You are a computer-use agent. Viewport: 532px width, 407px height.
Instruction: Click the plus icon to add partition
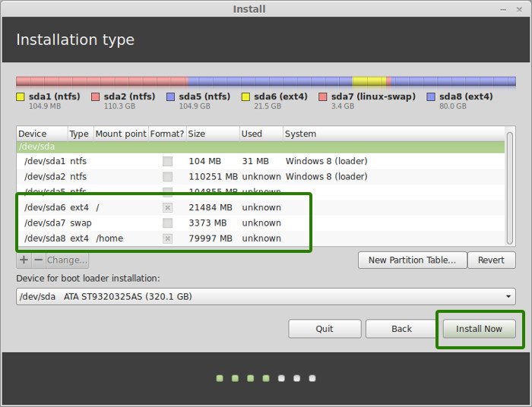(x=24, y=260)
